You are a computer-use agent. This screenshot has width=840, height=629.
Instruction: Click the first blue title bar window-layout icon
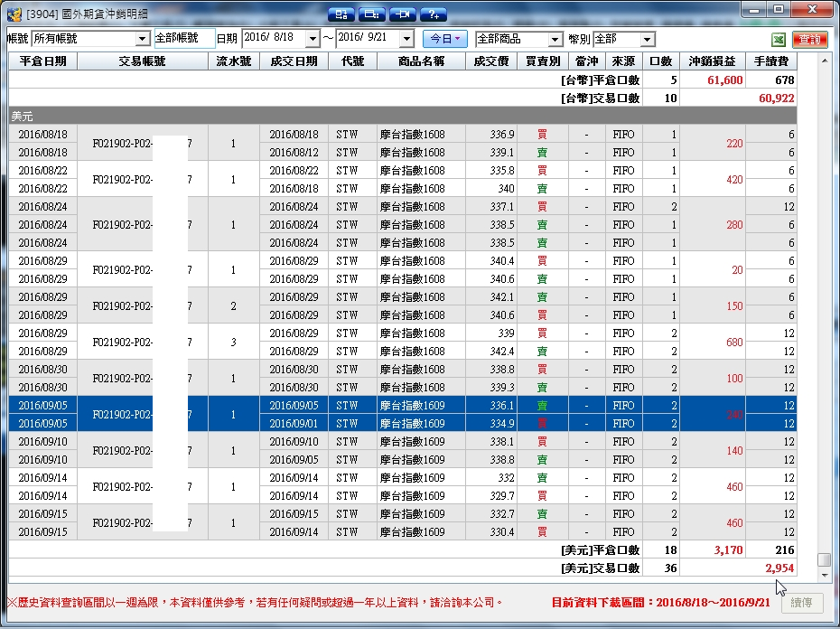(x=341, y=14)
